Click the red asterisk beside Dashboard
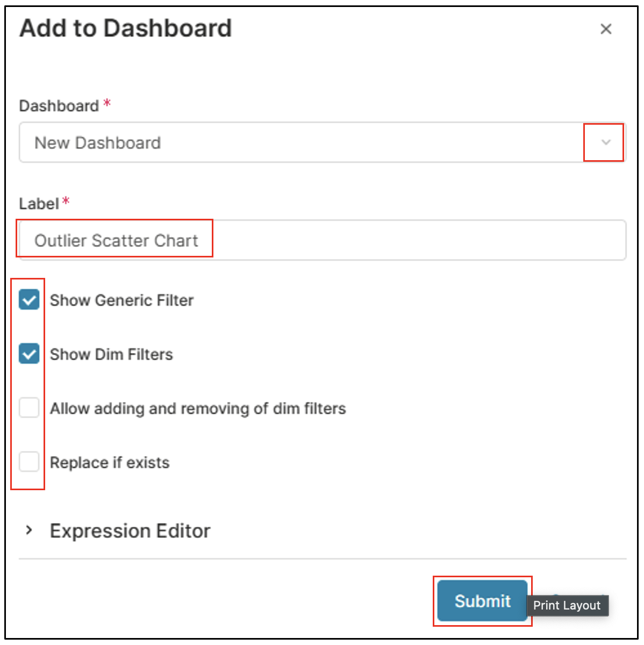644x645 pixels. (107, 103)
